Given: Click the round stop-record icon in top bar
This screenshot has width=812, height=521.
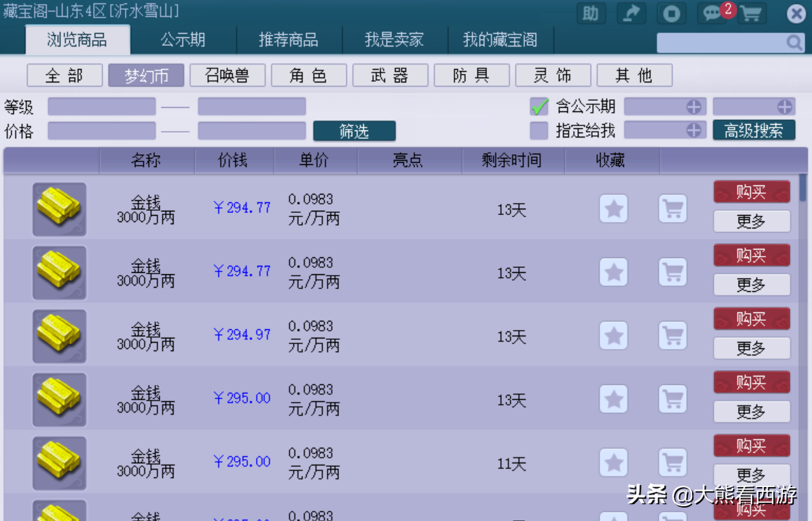Looking at the screenshot, I should [x=671, y=13].
